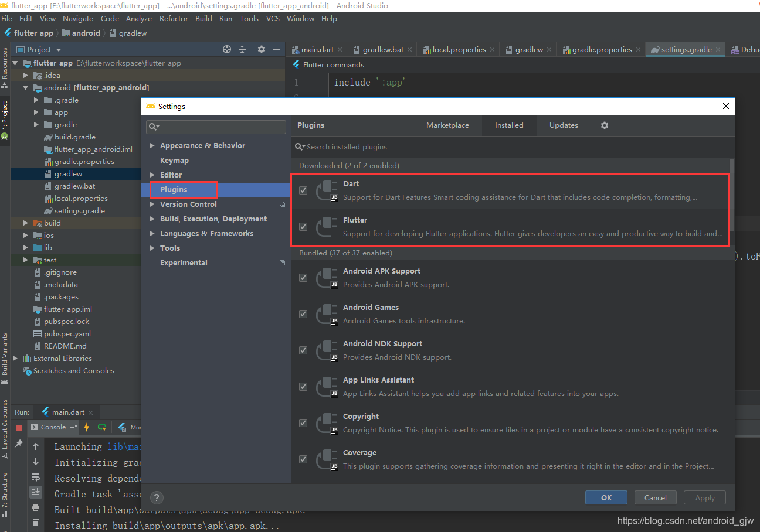
Task: Select Keymap in settings list
Action: click(174, 161)
